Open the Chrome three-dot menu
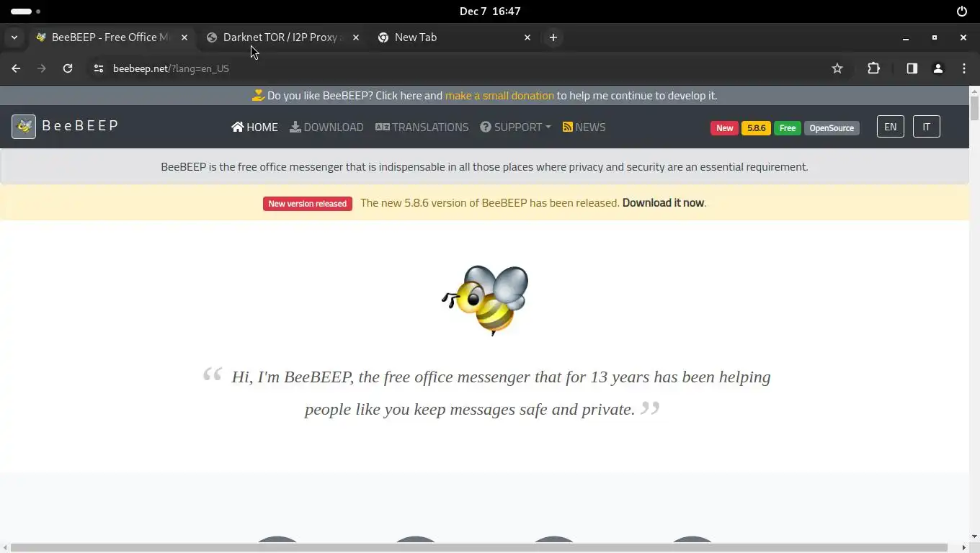Screen dimensions: 980x553 click(x=964, y=68)
